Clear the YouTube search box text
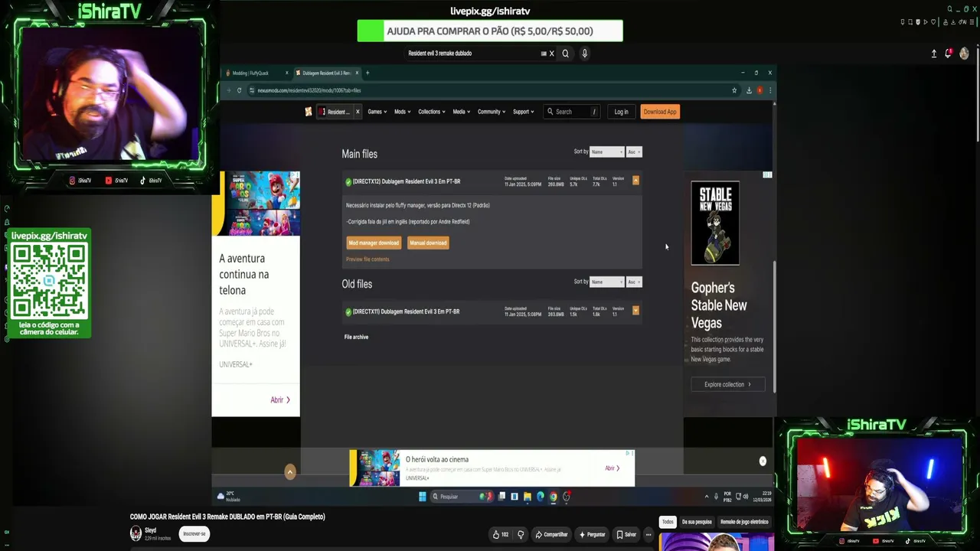The image size is (980, 551). 551,54
